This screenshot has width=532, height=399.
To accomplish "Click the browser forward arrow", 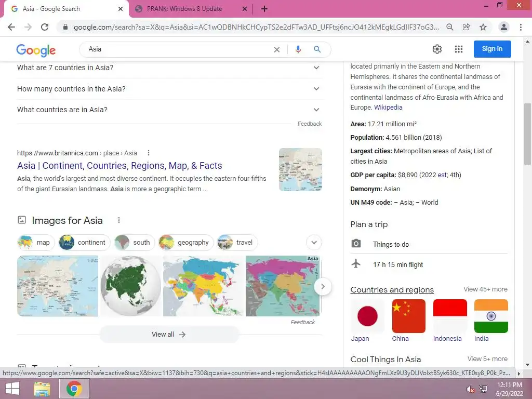I will click(x=28, y=27).
